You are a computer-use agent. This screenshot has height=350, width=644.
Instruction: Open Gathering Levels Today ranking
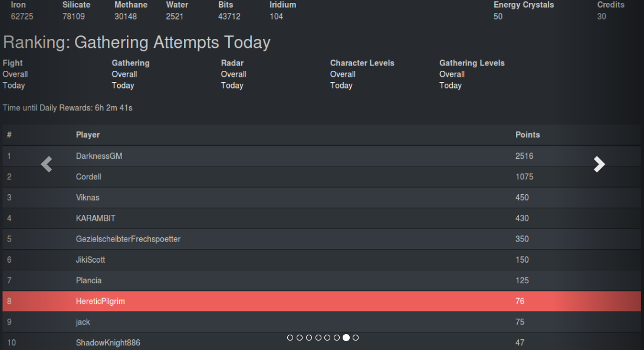pos(451,86)
